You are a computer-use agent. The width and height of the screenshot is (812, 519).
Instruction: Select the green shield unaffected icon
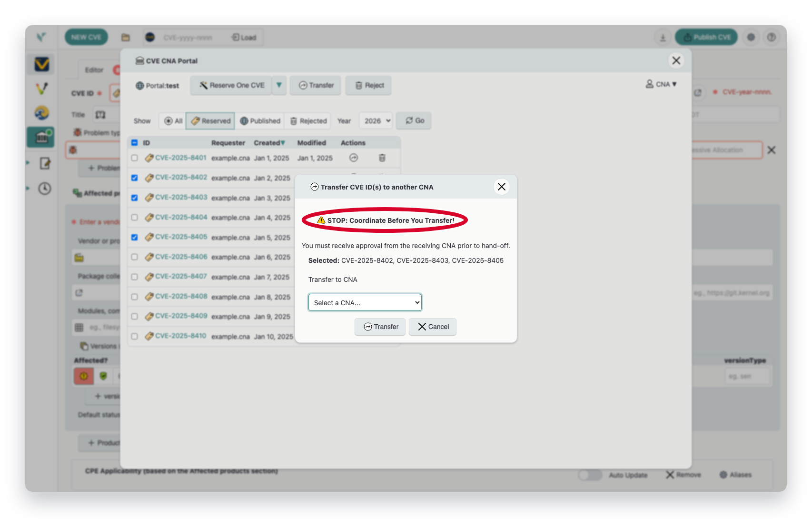pos(103,376)
